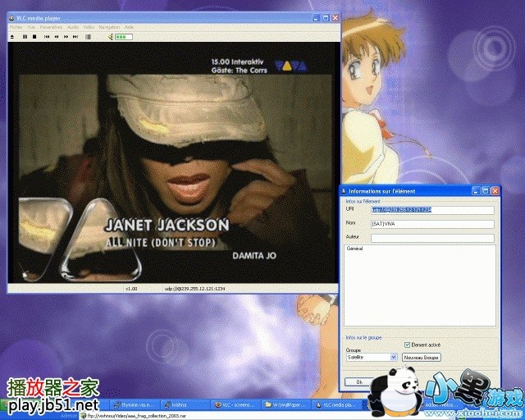525x420 pixels.
Task: Open the Navigation menu
Action: pos(109,27)
